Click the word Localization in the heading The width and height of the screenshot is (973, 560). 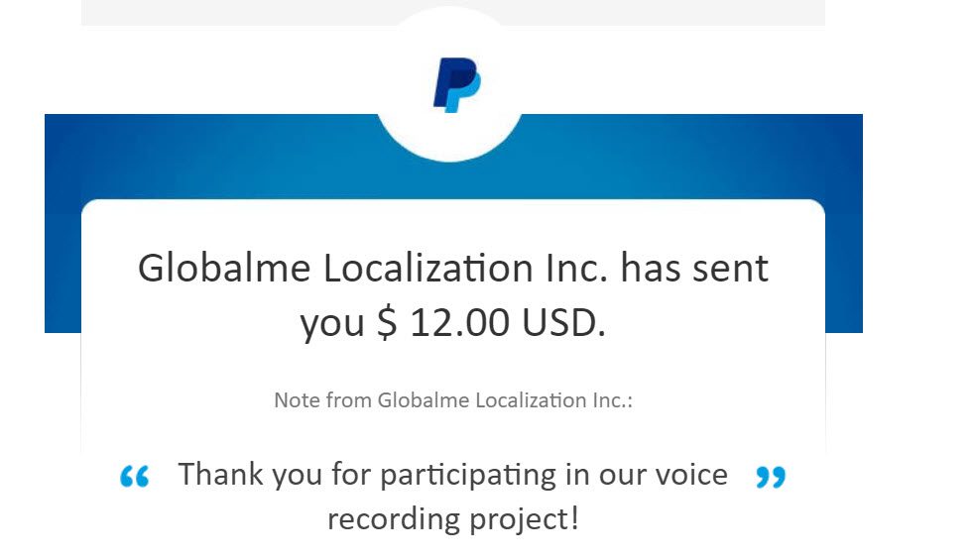(428, 269)
